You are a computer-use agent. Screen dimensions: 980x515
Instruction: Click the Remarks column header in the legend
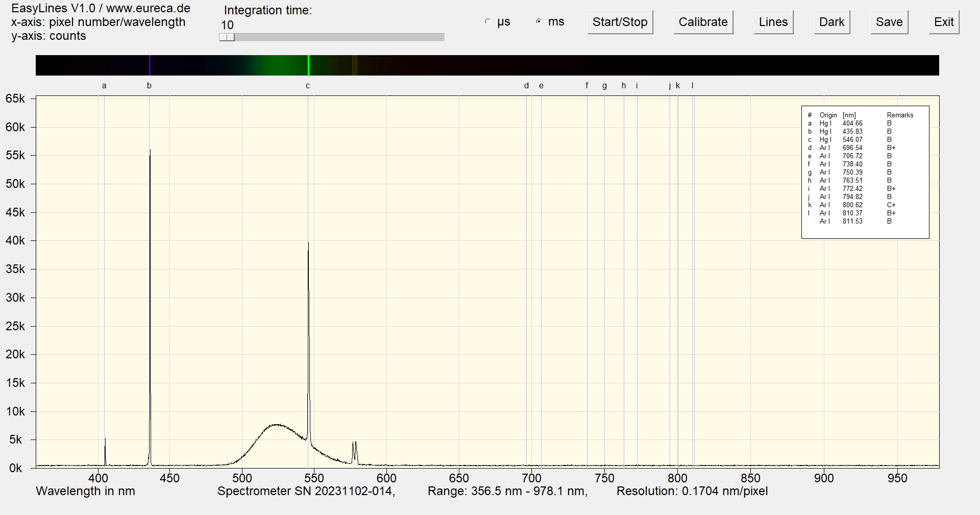point(900,115)
